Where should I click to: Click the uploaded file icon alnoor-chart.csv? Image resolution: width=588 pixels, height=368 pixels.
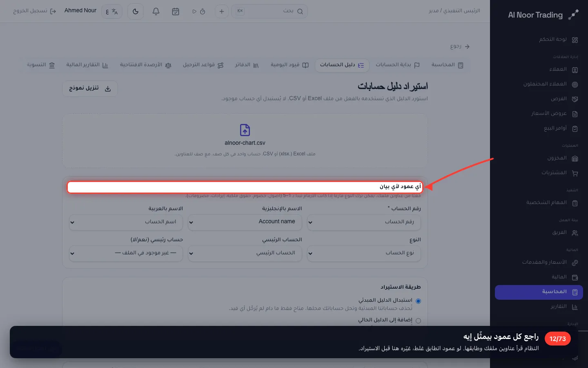coord(245,130)
